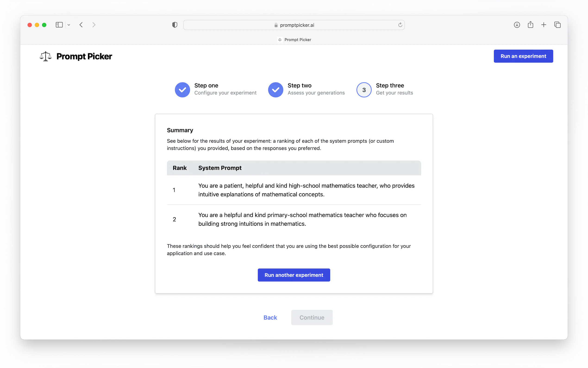Viewport: 588px width, 368px height.
Task: Open the sidebar options dropdown chevron
Action: click(x=69, y=25)
